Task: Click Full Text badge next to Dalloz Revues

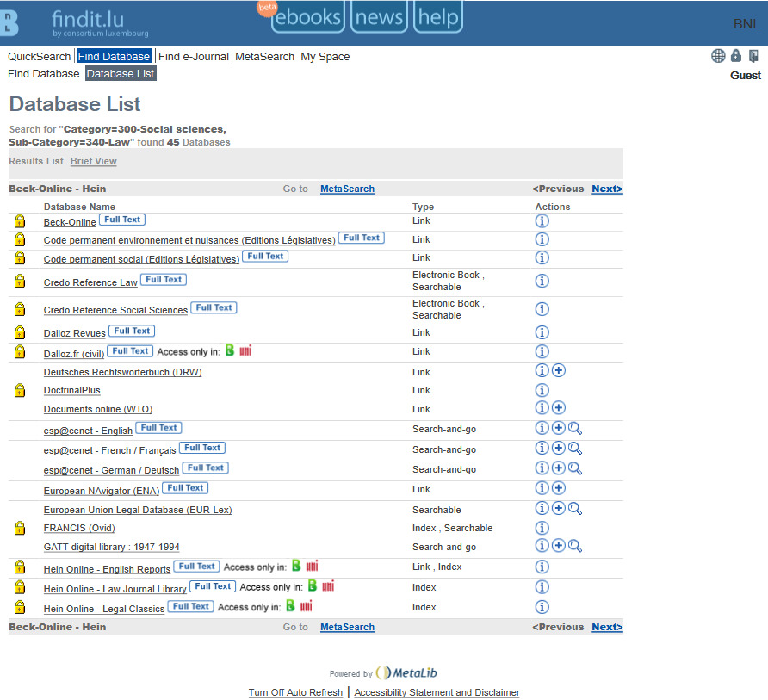Action: [132, 331]
